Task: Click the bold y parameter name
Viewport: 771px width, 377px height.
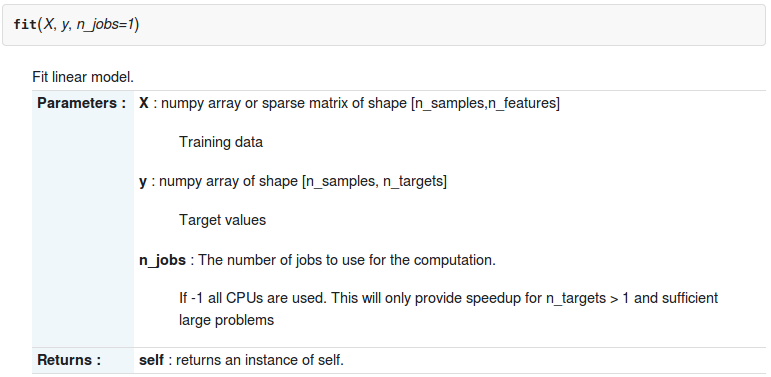Action: click(143, 182)
